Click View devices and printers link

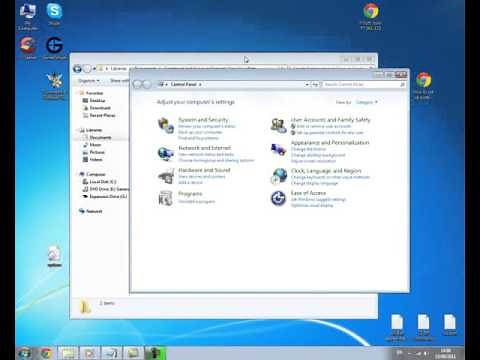pyautogui.click(x=202, y=176)
